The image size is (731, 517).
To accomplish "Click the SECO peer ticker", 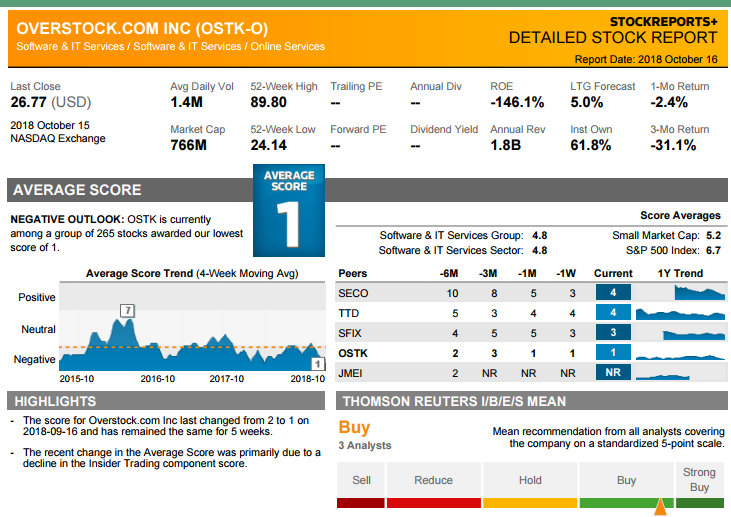I will coord(353,293).
